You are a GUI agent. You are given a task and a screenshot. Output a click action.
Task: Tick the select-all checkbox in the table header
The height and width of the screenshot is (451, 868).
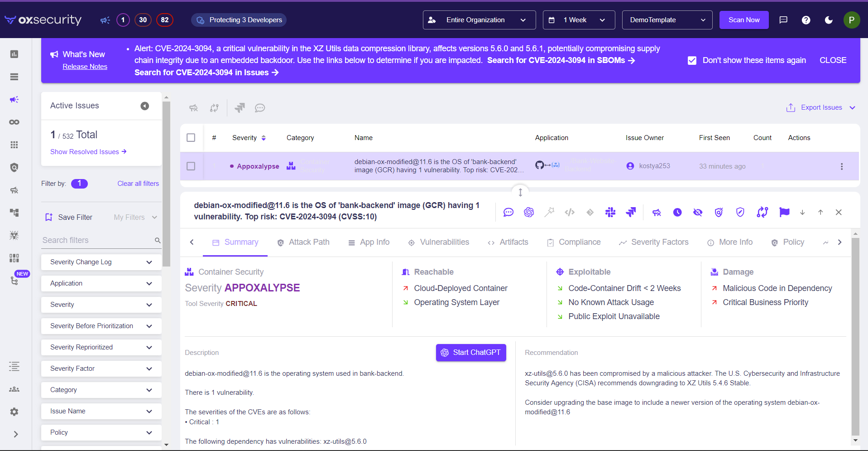[x=191, y=137]
